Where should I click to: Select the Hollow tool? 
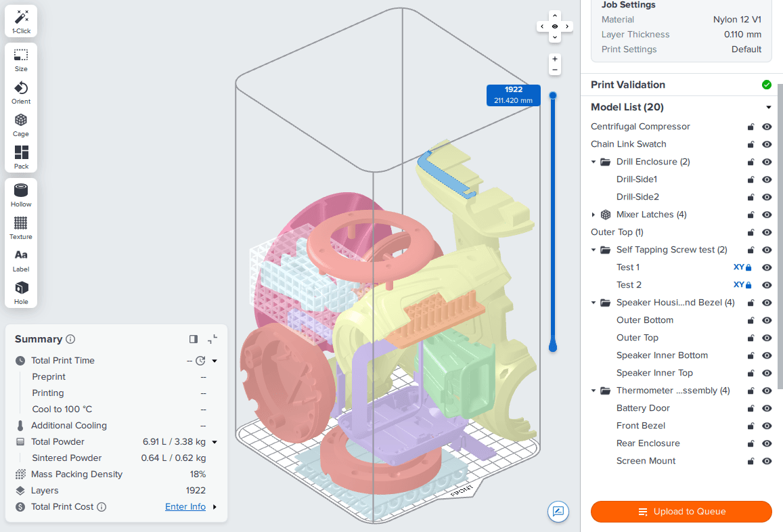click(21, 195)
